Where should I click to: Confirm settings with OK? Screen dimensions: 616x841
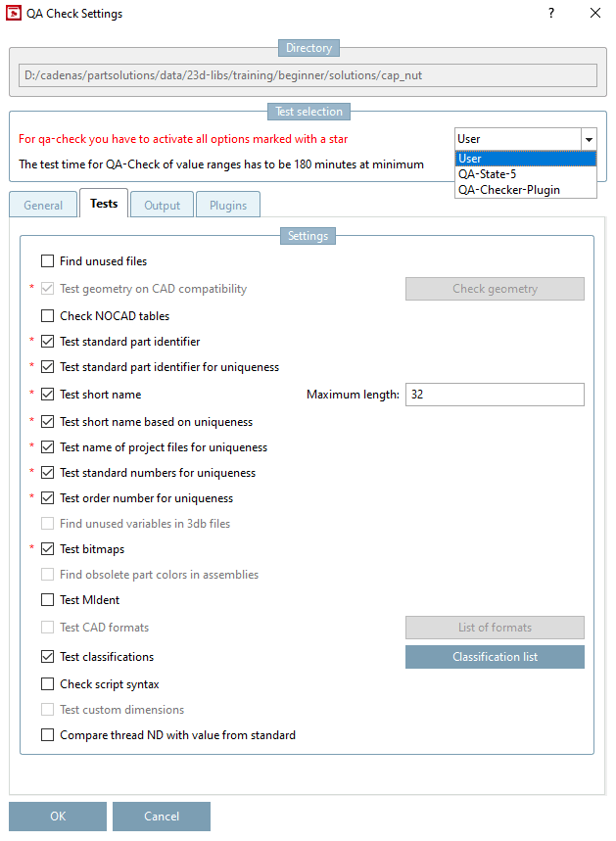57,816
